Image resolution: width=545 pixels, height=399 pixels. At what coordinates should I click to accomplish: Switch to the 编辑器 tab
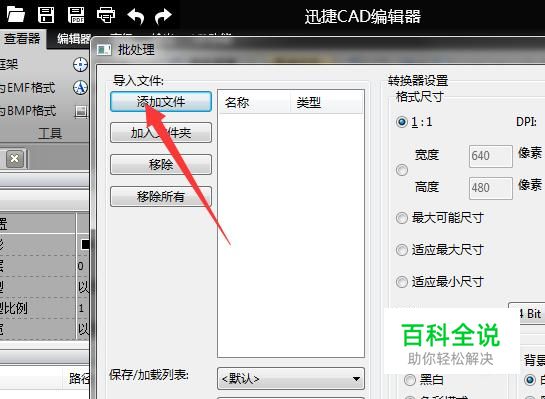[74, 39]
